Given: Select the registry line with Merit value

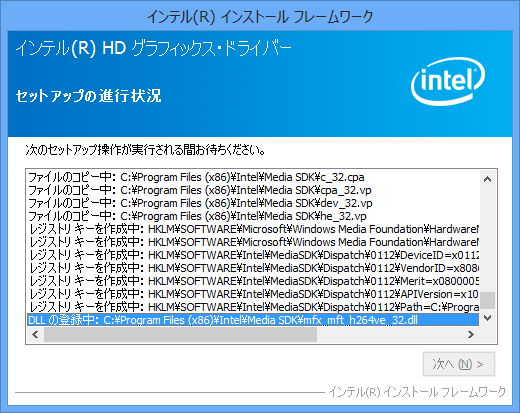Looking at the screenshot, I should click(x=253, y=281).
